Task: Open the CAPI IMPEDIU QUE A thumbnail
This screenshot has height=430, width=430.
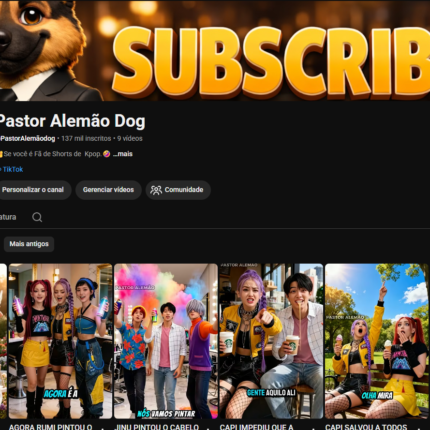Action: (271, 341)
